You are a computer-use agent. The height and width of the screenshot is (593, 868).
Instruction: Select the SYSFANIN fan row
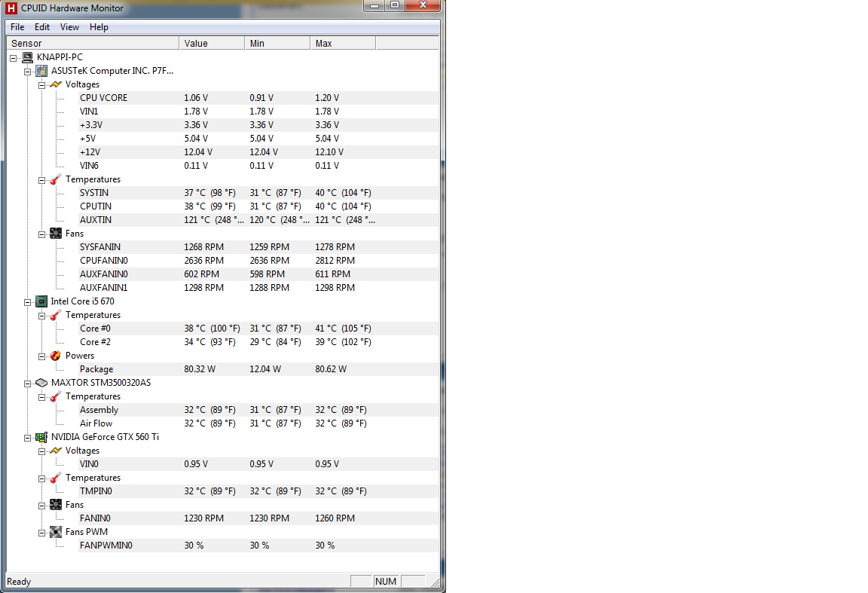[258, 247]
